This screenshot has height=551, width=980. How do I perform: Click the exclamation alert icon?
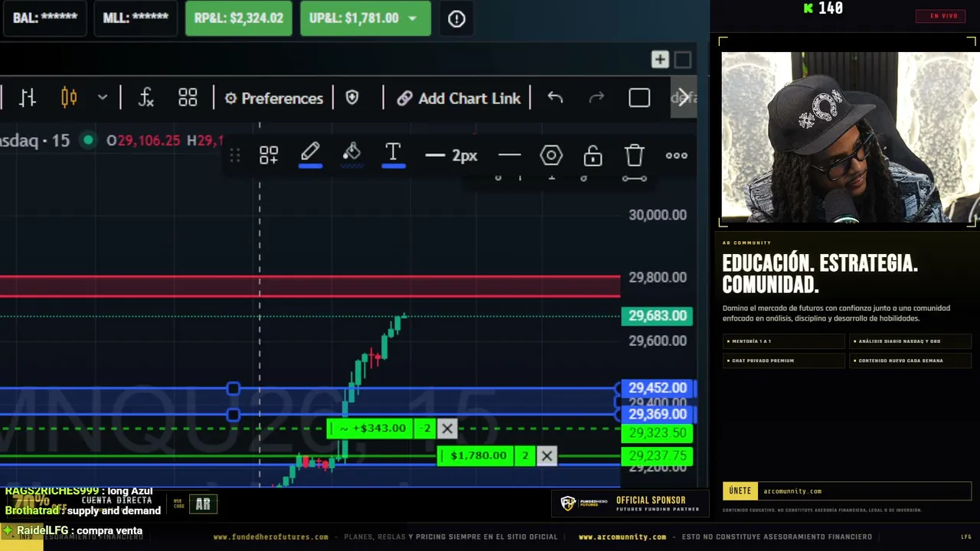click(456, 19)
